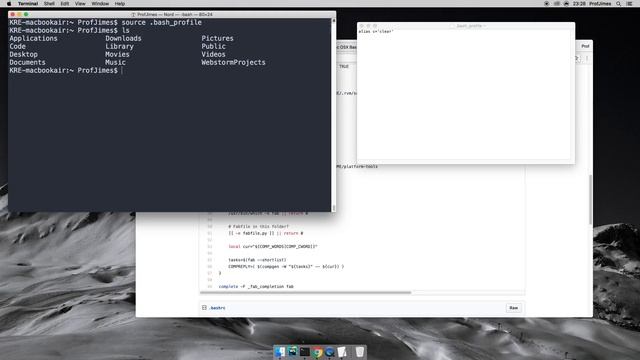Image resolution: width=640 pixels, height=360 pixels.
Task: Click 'complete -F _fab_completion fab' code line
Action: point(256,287)
